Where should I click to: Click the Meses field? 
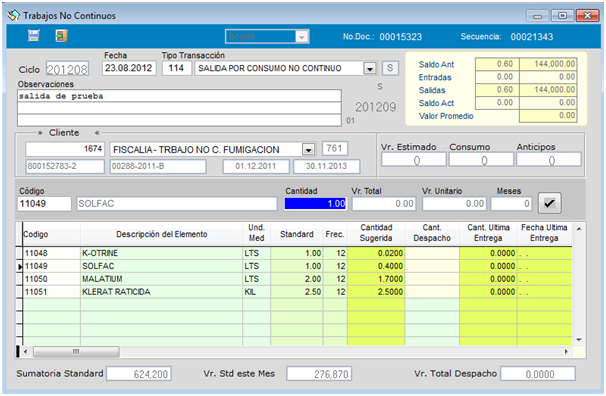(x=511, y=204)
